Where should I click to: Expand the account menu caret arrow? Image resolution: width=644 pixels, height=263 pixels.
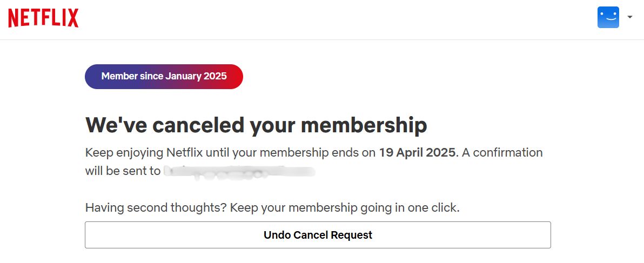click(x=630, y=17)
